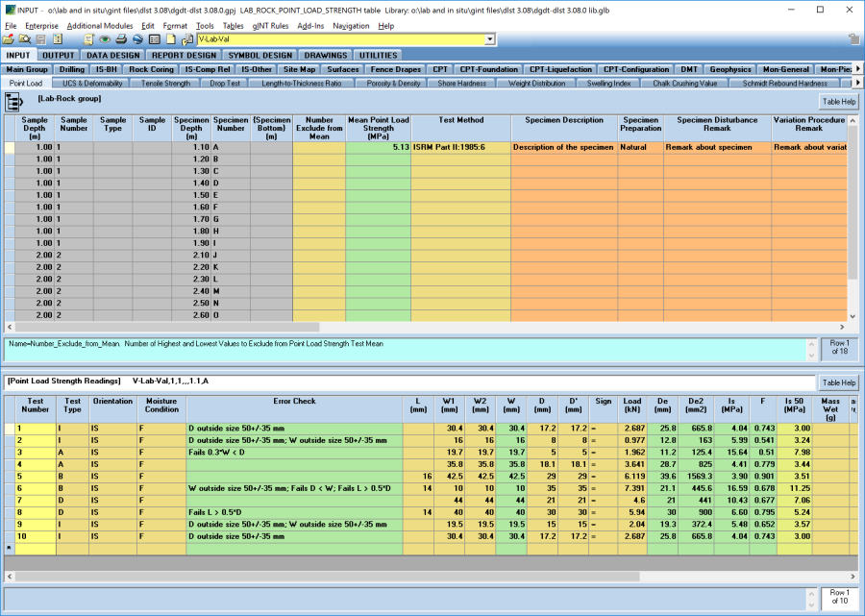Click the floppy disk save icon
This screenshot has width=865, height=616.
tap(40, 39)
